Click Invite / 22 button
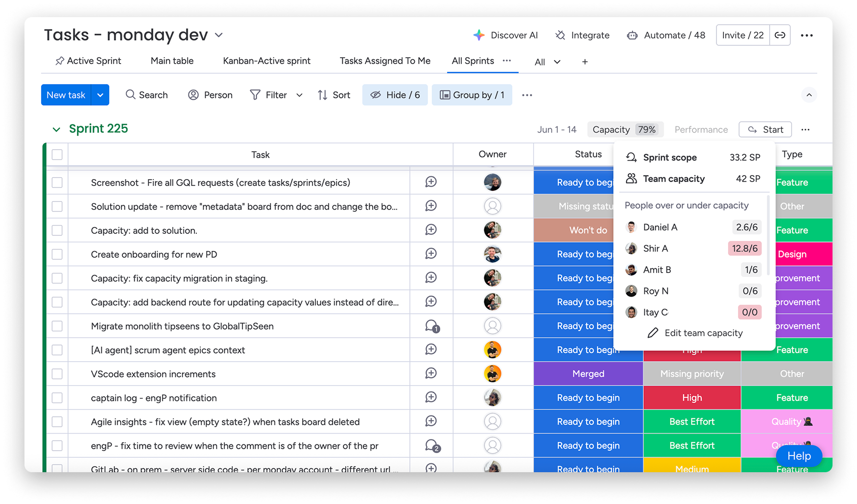 743,35
